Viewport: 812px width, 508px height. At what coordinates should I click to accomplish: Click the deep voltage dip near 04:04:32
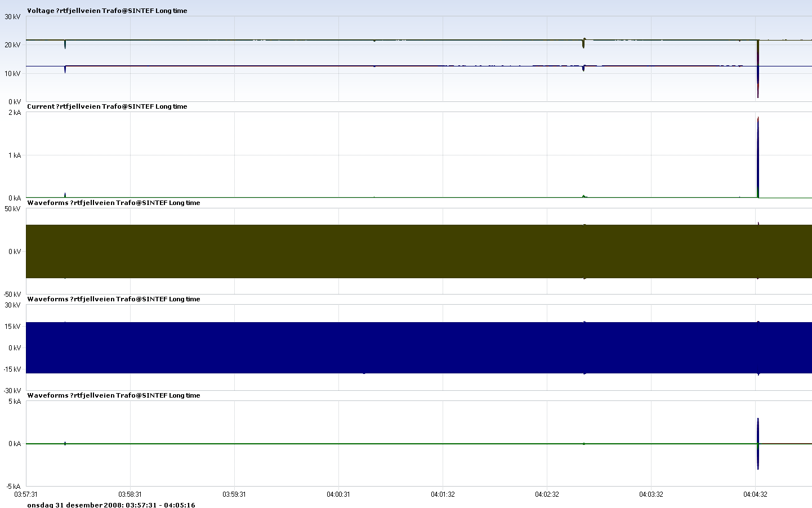pyautogui.click(x=758, y=69)
